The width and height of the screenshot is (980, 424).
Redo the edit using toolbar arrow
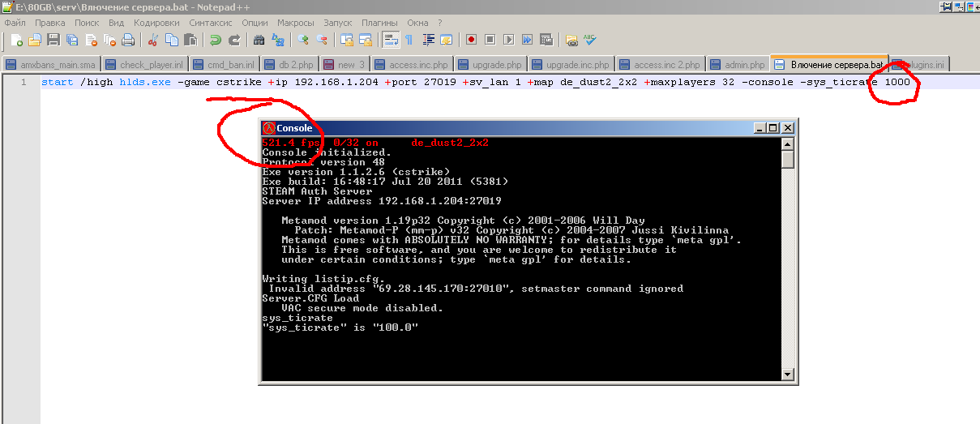pos(233,40)
